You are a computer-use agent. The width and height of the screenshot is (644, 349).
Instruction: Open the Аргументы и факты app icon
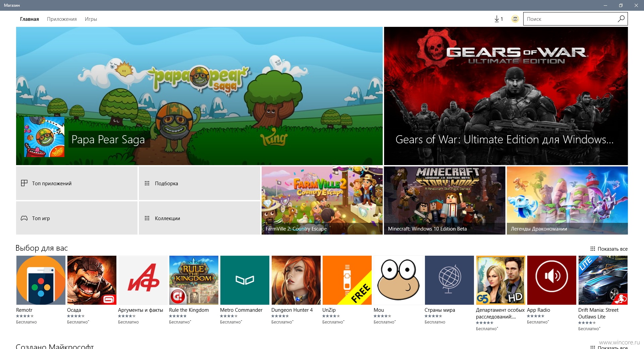[x=143, y=280]
